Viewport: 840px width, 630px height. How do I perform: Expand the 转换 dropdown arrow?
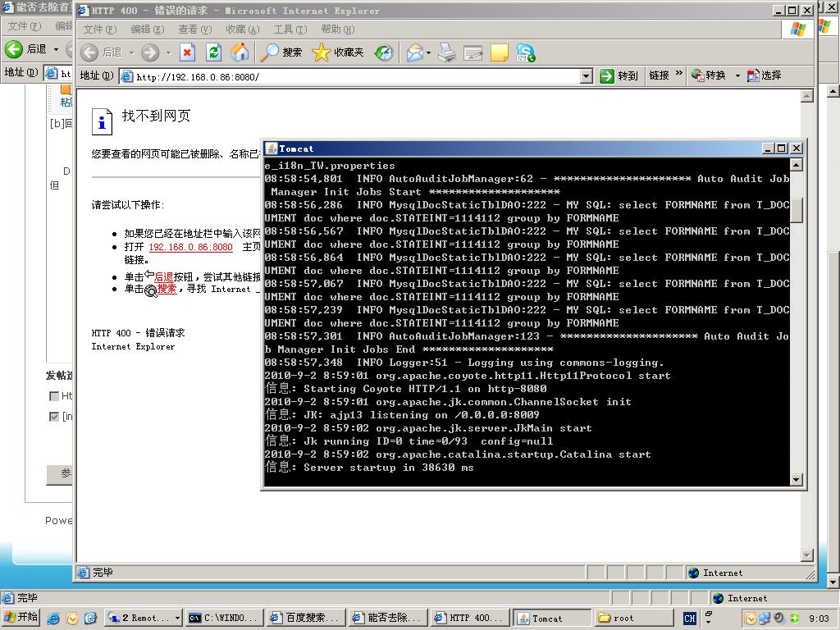click(737, 75)
